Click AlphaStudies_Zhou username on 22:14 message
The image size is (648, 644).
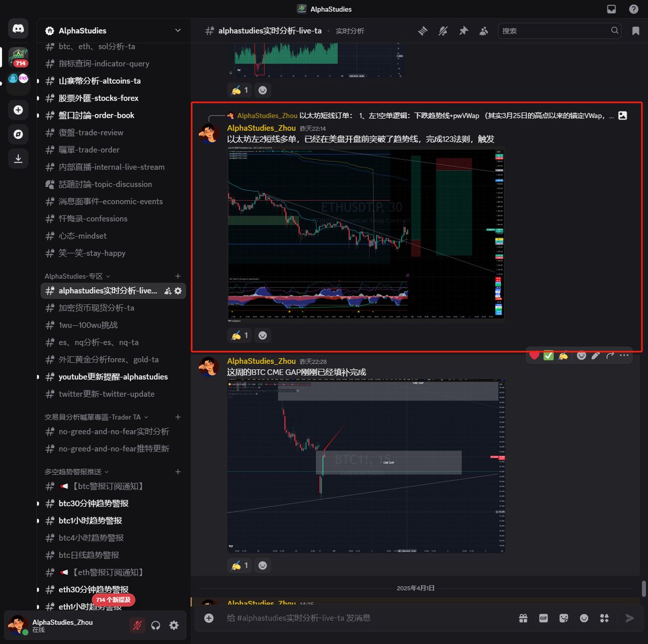point(261,128)
